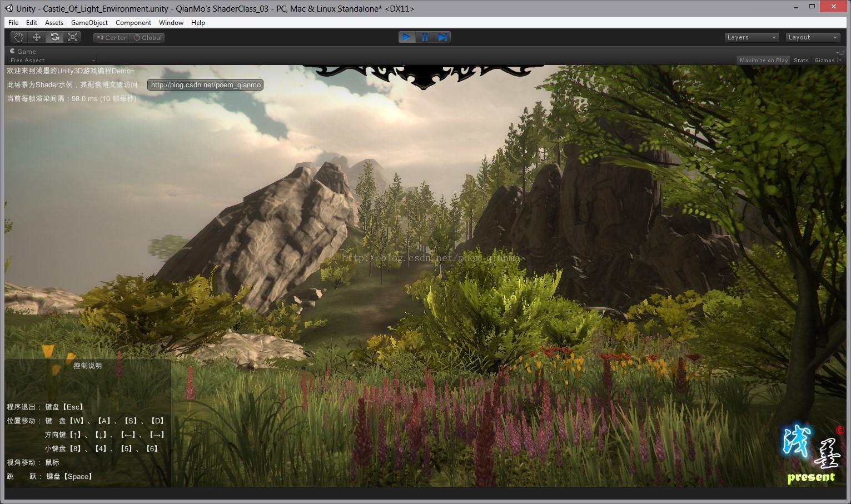Expand the Gizmos dropdown arrow

pyautogui.click(x=840, y=61)
